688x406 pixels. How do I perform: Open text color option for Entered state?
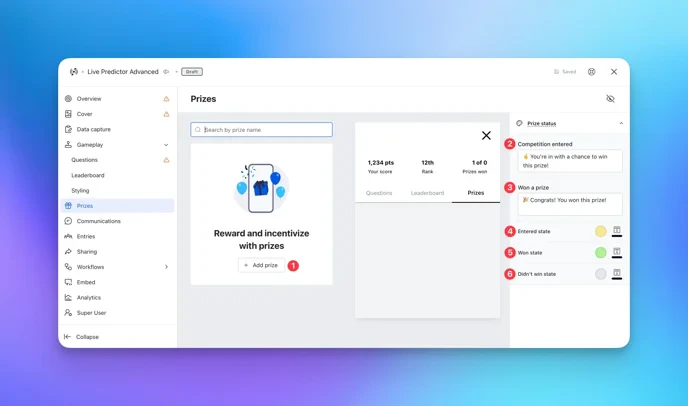click(616, 231)
